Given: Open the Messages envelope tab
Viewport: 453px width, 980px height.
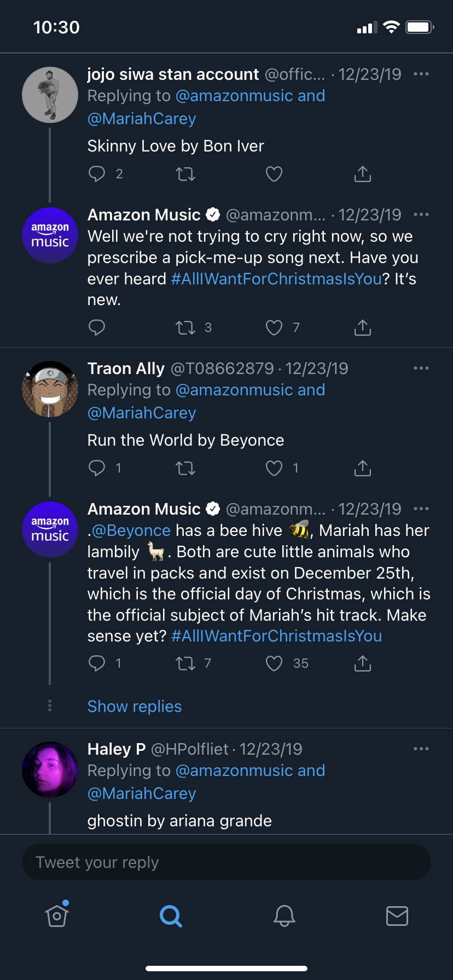Looking at the screenshot, I should pyautogui.click(x=397, y=915).
